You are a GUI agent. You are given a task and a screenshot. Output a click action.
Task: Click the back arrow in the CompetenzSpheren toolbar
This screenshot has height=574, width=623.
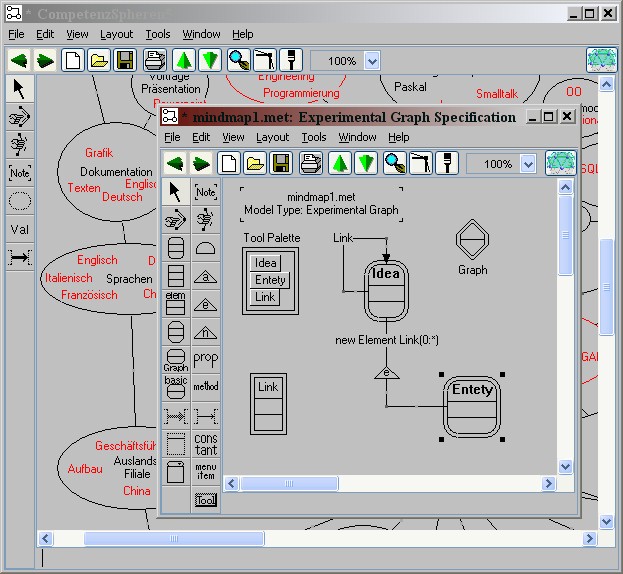[x=19, y=61]
